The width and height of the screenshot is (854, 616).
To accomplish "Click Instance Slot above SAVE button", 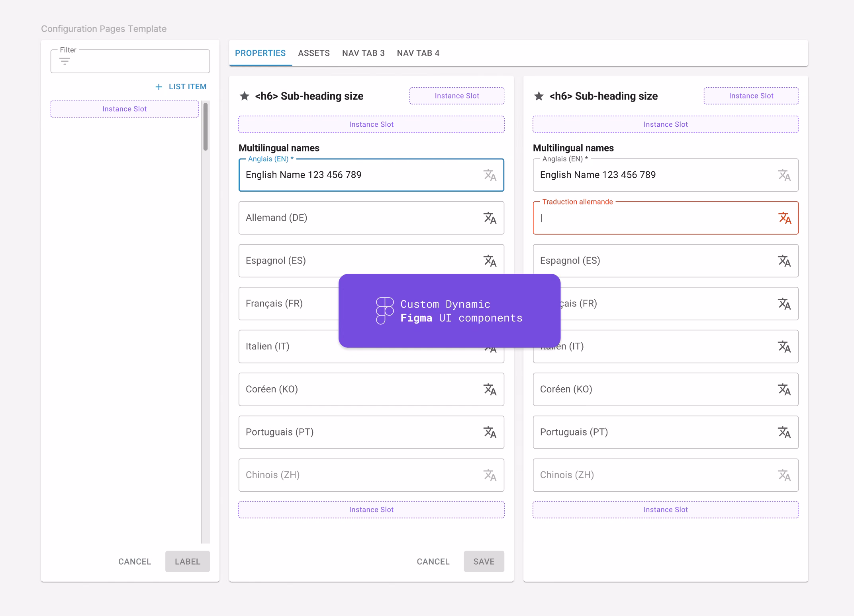I will pyautogui.click(x=371, y=510).
